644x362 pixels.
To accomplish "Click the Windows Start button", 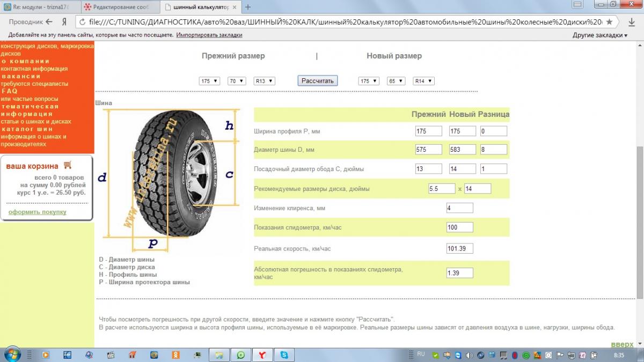I will coord(12,354).
